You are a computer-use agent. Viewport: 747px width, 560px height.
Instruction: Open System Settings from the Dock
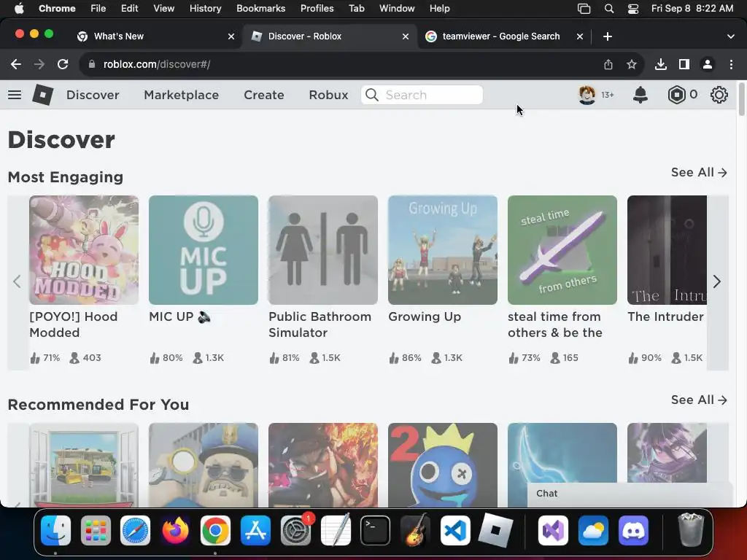tap(295, 530)
